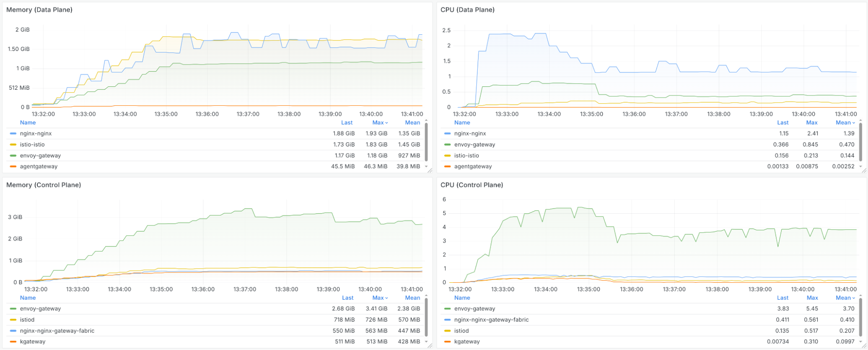Click resize handle of Memory (Control Plane) panel
Image resolution: width=868 pixels, height=350 pixels.
429,346
